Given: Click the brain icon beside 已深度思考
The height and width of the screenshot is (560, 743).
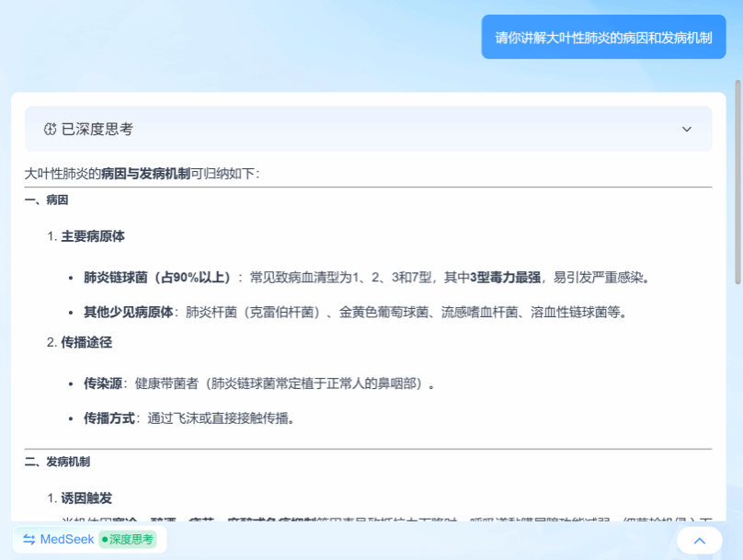Looking at the screenshot, I should tap(50, 129).
